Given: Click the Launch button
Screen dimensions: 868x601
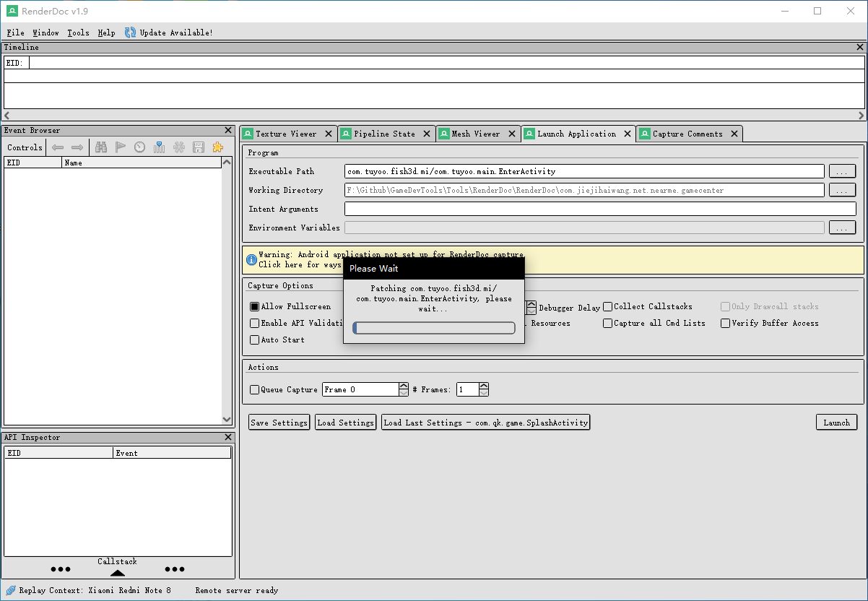Looking at the screenshot, I should tap(836, 422).
